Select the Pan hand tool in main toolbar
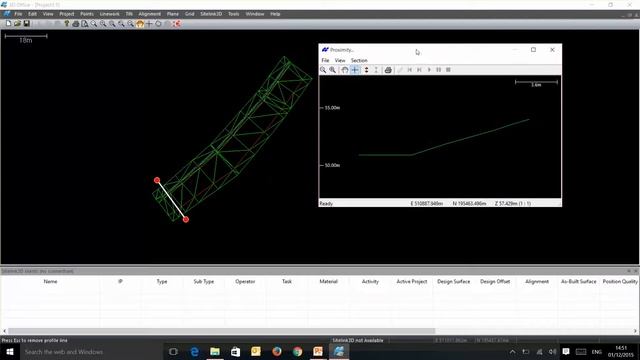The image size is (640, 360). 140,24
